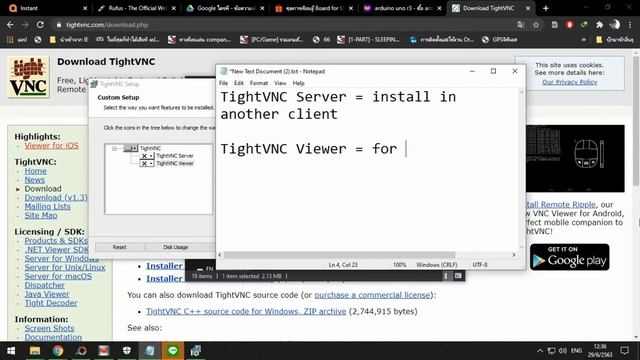This screenshot has height=360, width=640.
Task: Open Notepad Format menu
Action: click(259, 83)
